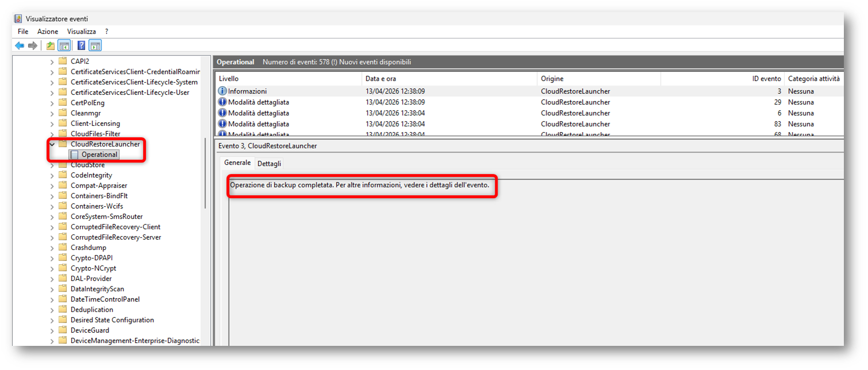Image resolution: width=868 pixels, height=370 pixels.
Task: Open the Visualizza menu
Action: click(82, 32)
